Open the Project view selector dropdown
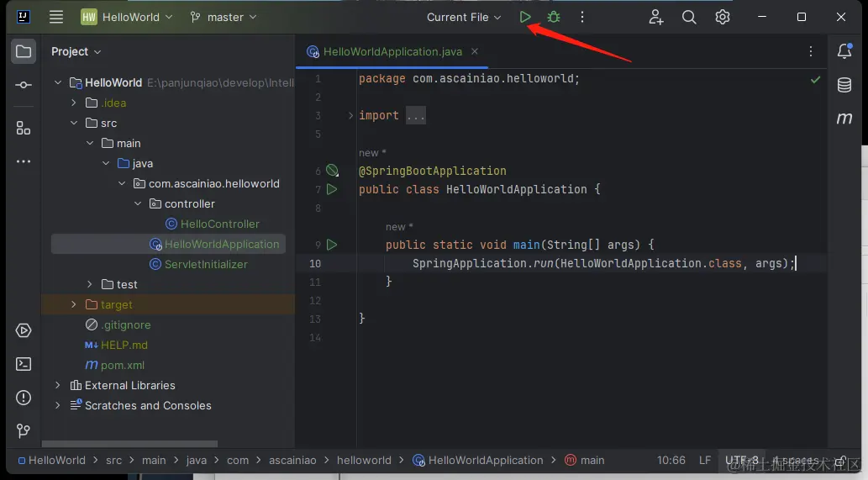 pos(76,51)
